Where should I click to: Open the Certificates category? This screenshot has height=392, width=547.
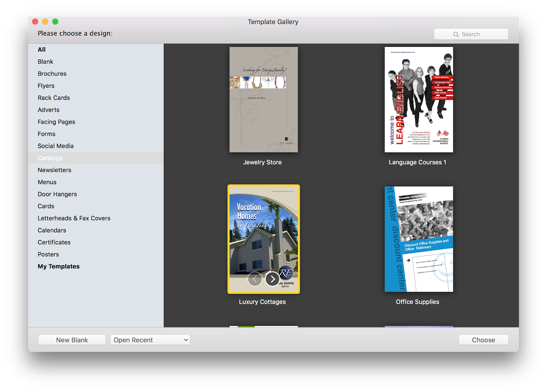pos(54,242)
